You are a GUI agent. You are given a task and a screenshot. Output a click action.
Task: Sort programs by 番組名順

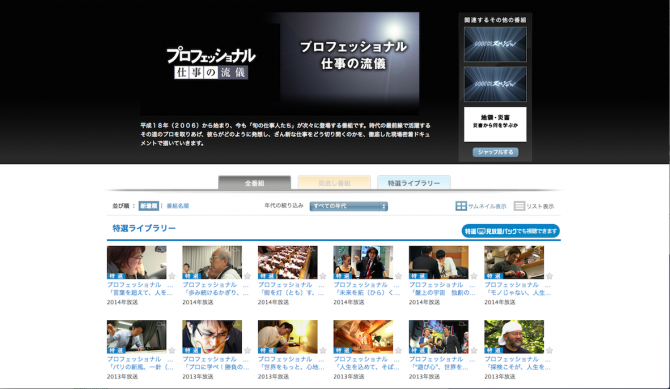[178, 206]
